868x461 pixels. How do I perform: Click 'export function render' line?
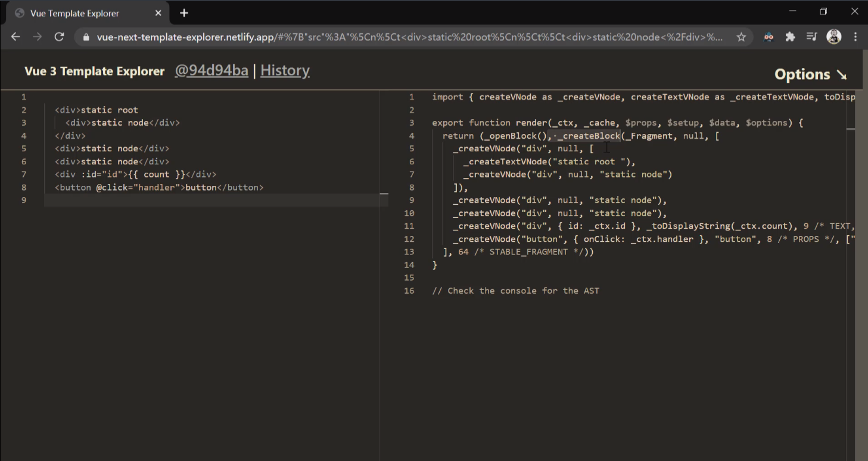tap(618, 123)
